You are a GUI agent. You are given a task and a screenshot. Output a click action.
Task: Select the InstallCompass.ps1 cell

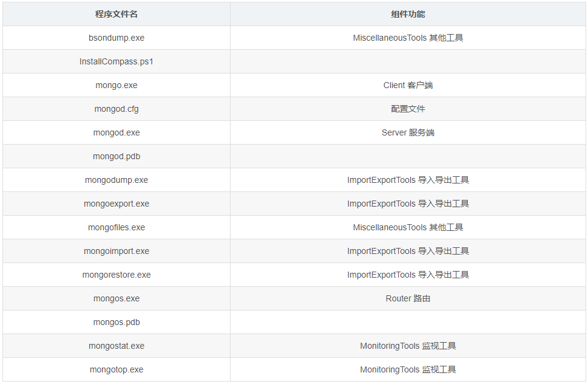117,61
